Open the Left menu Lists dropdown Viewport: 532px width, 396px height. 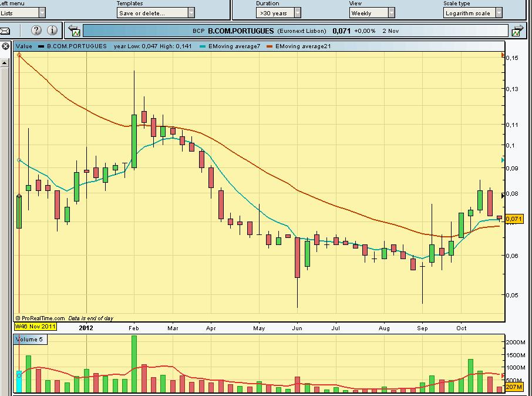point(22,14)
